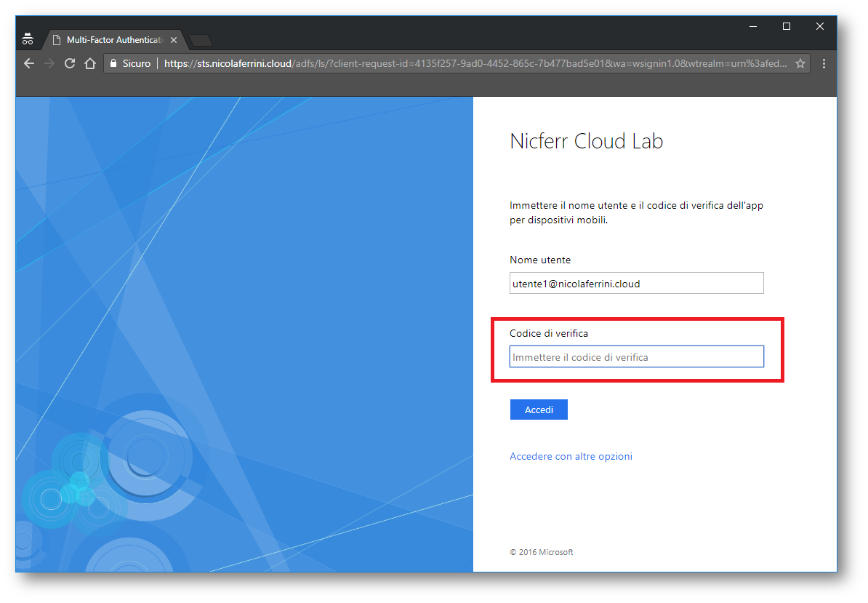The height and width of the screenshot is (603, 868).
Task: Open the Chrome three-dot menu
Action: pyautogui.click(x=824, y=63)
